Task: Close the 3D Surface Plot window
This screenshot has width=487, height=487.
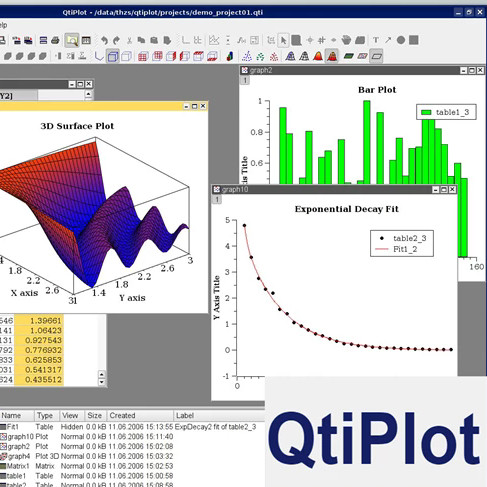Action: coord(203,106)
